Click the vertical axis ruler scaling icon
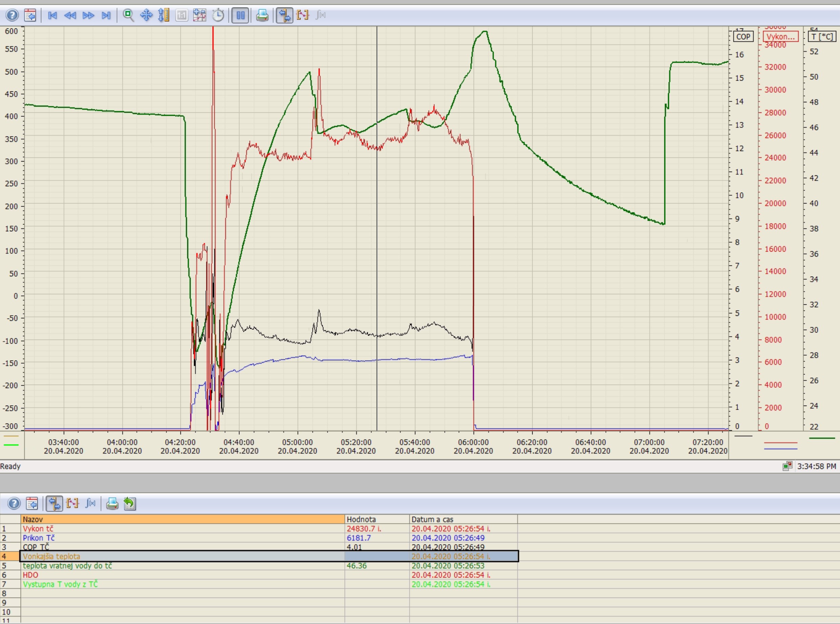840x624 pixels. pyautogui.click(x=164, y=16)
